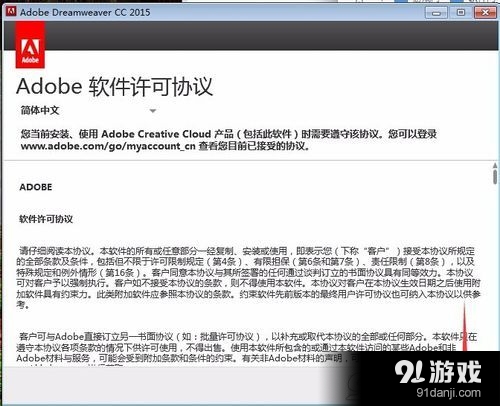Click the ADOBE heading in license text
The height and width of the screenshot is (406, 500).
click(x=36, y=187)
